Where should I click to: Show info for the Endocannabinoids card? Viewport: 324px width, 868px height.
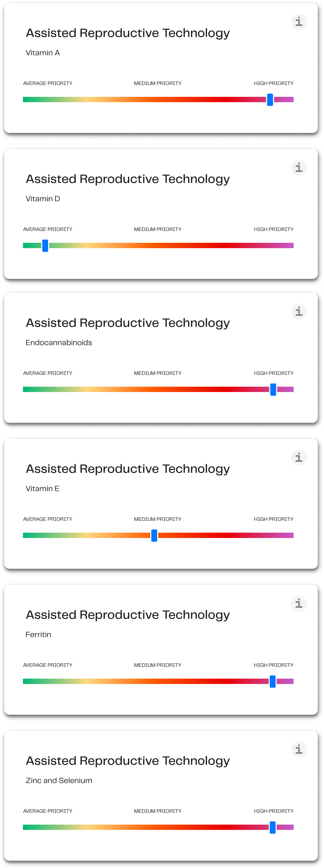point(299,312)
